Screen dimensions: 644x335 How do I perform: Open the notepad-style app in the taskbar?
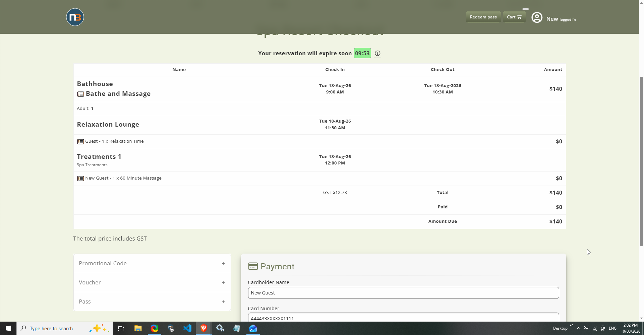click(236, 328)
